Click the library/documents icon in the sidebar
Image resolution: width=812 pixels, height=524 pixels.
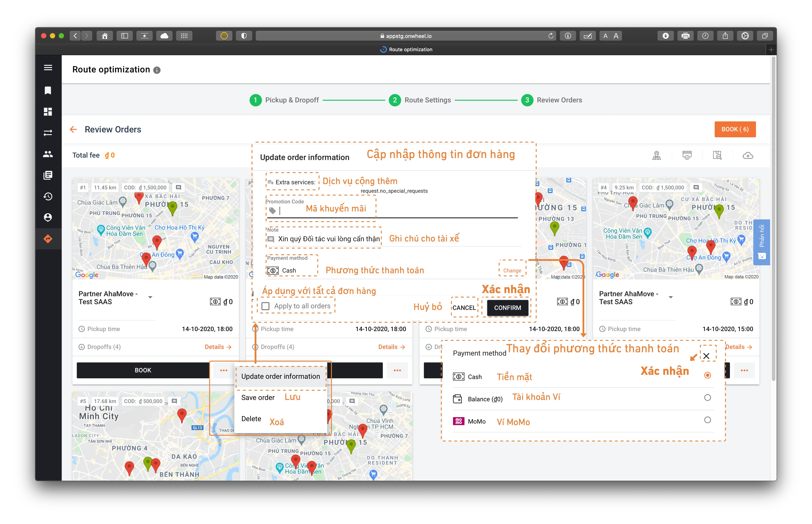tap(48, 175)
